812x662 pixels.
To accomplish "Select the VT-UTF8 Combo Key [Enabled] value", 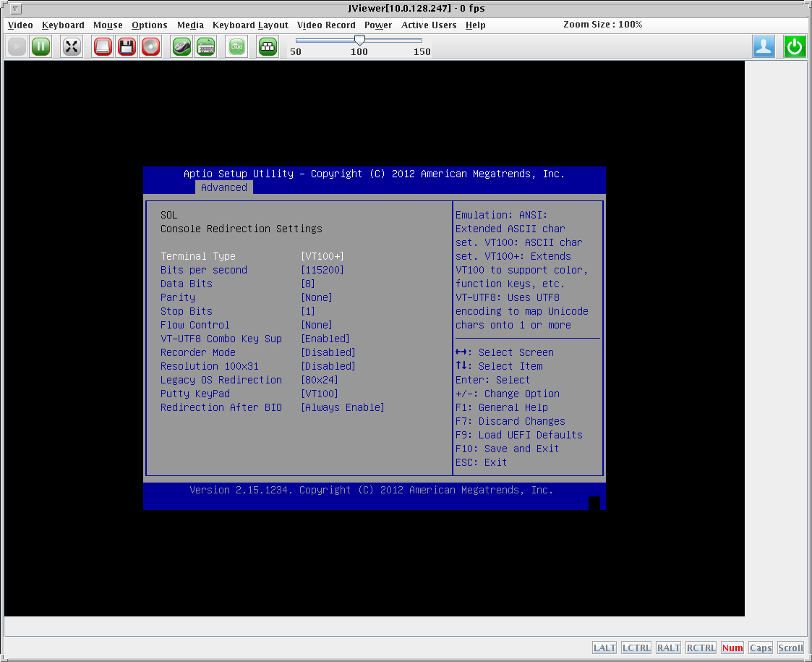I will tap(325, 339).
